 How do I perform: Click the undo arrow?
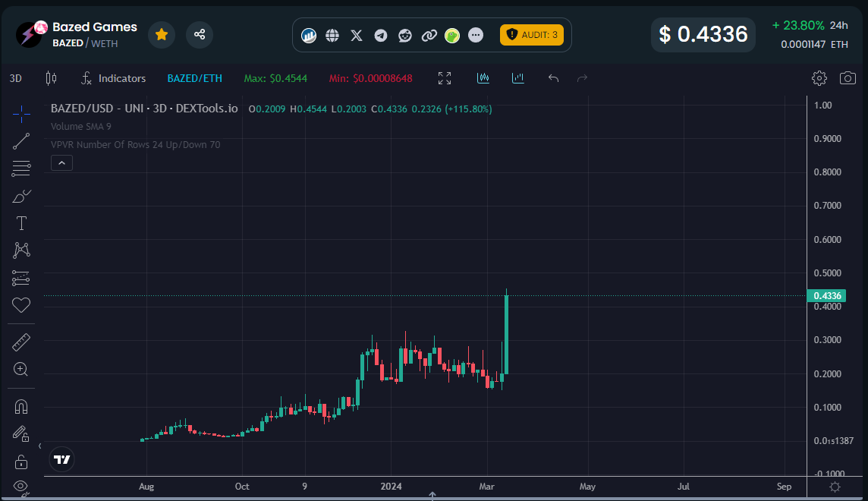point(553,78)
